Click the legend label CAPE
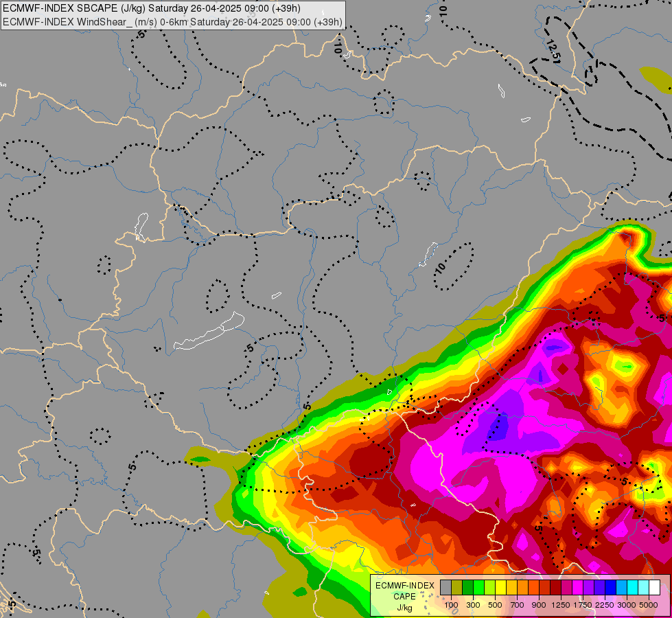The image size is (672, 618). [404, 597]
